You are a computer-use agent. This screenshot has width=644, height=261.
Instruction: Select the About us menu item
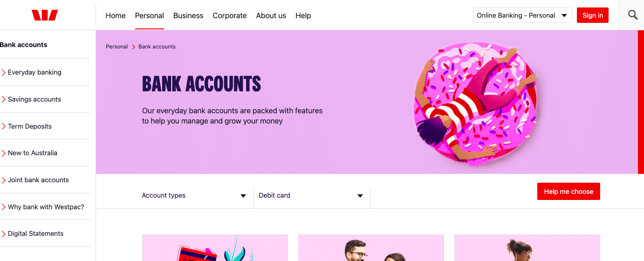[x=271, y=15]
